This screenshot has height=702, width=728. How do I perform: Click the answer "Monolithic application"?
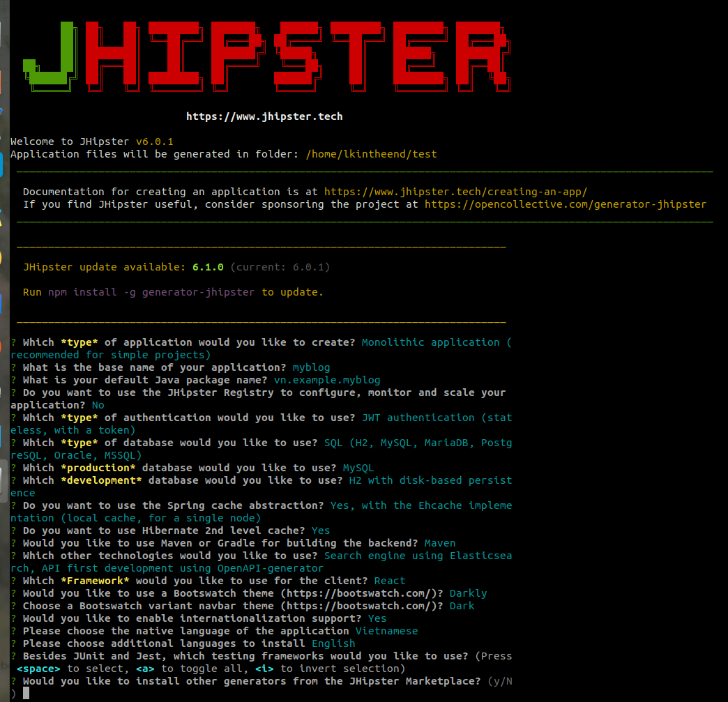pyautogui.click(x=430, y=342)
